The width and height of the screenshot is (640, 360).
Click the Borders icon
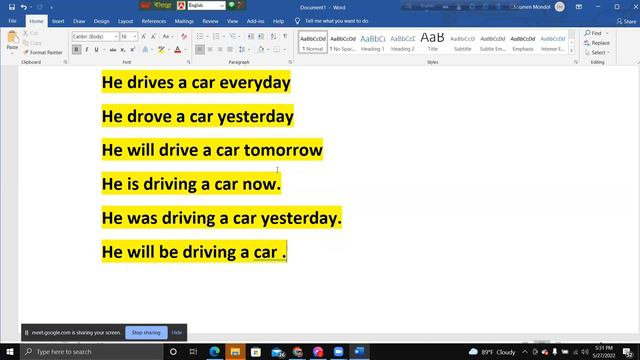277,50
